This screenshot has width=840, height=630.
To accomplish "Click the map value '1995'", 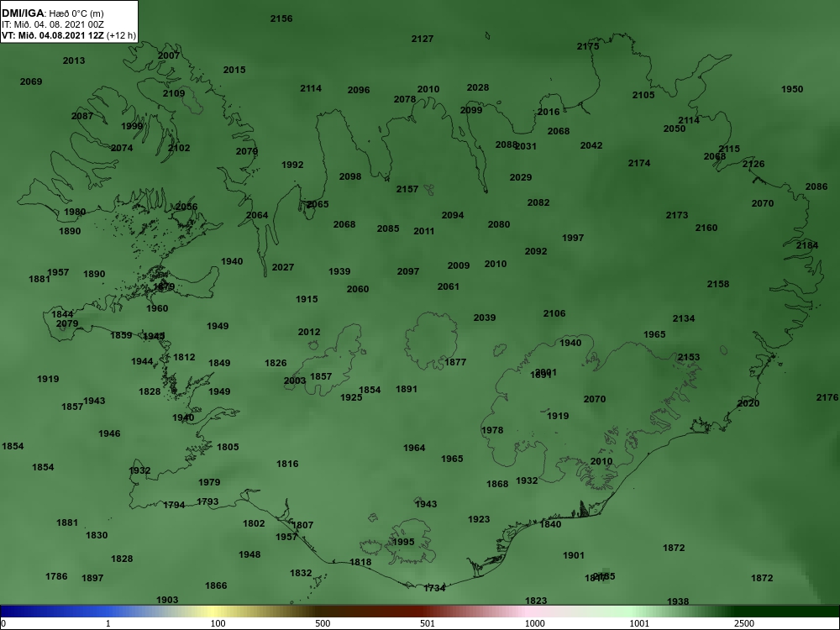I will click(403, 542).
